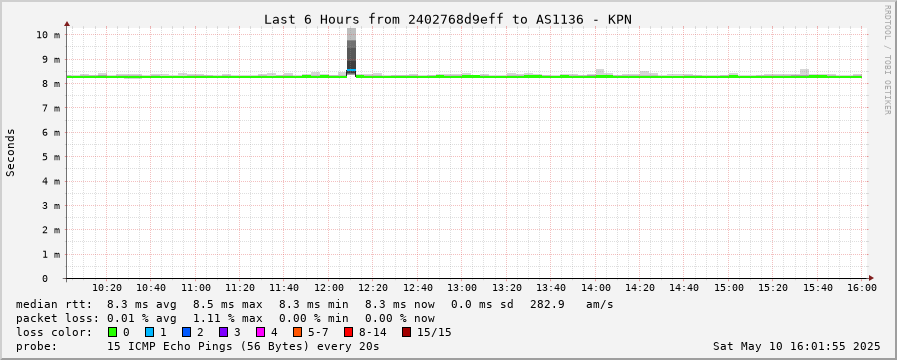This screenshot has width=897, height=360.
Task: Click the Seconds y-axis title
Action: click(x=11, y=153)
